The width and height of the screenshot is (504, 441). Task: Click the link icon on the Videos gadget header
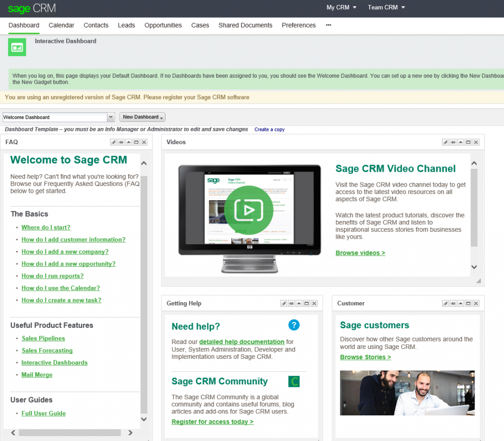(x=453, y=142)
